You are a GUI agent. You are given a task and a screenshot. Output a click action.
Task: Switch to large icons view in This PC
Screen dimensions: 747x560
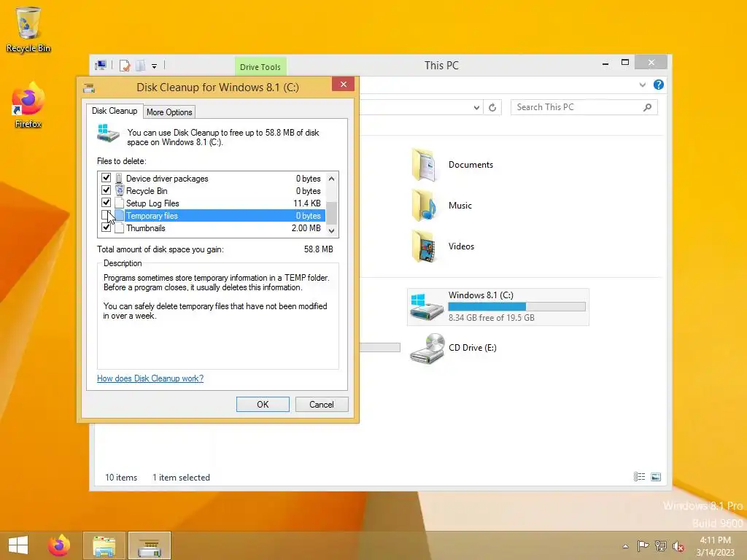(x=656, y=477)
